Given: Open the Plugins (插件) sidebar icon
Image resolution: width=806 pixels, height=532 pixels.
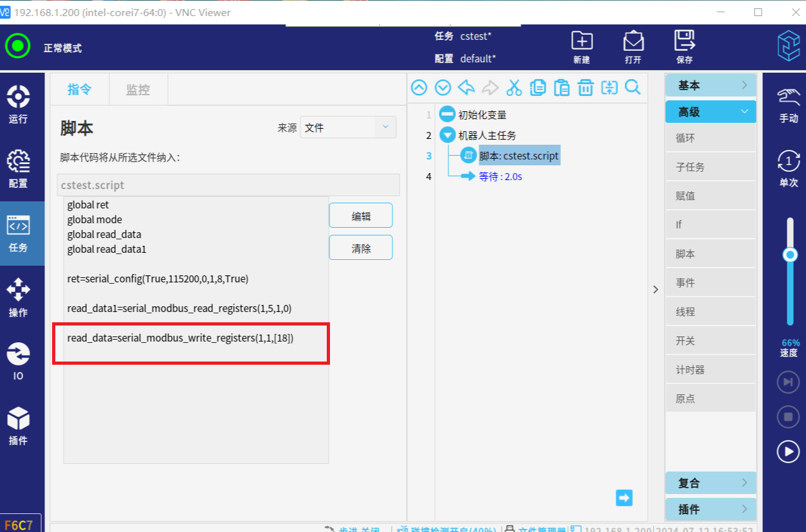Looking at the screenshot, I should (18, 426).
